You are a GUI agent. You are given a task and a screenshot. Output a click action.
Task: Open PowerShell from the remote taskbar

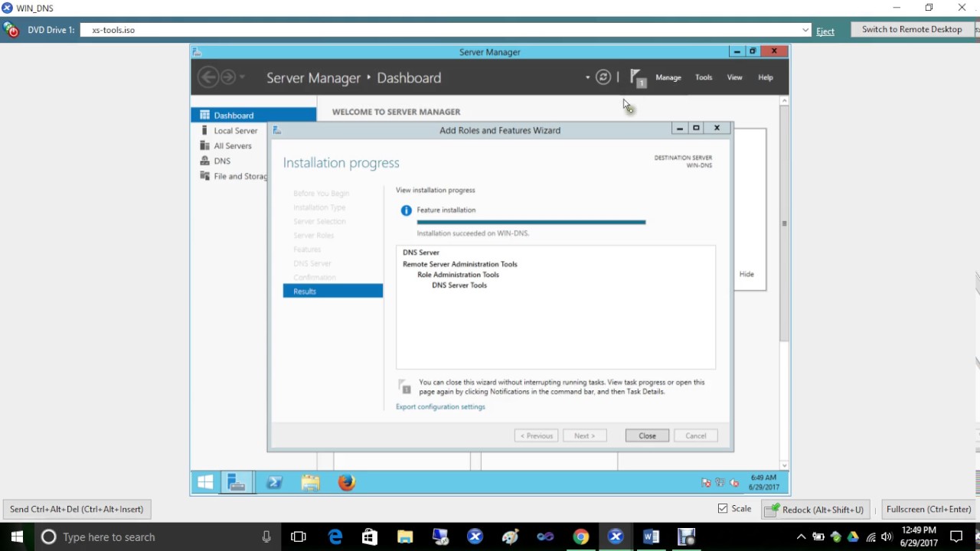(274, 483)
